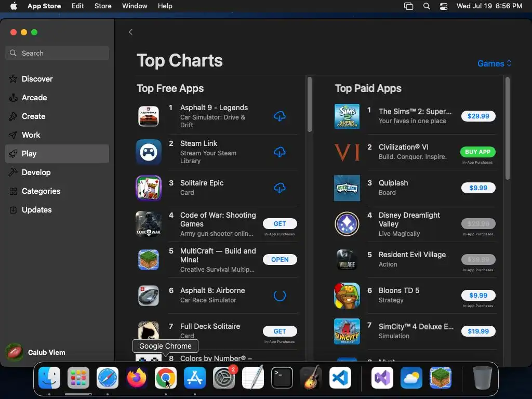Open Control Center in menu bar
532x399 pixels.
click(x=444, y=6)
